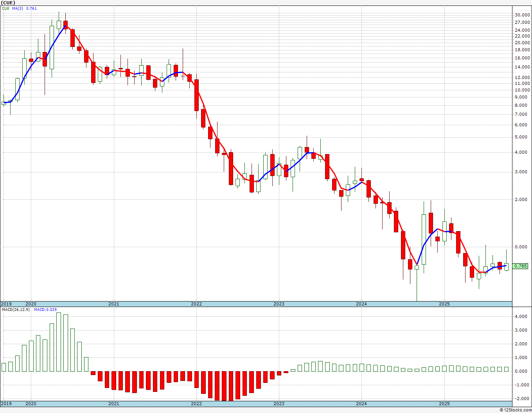Click 14.000 on the price axis
The image size is (532, 413).
[523, 67]
